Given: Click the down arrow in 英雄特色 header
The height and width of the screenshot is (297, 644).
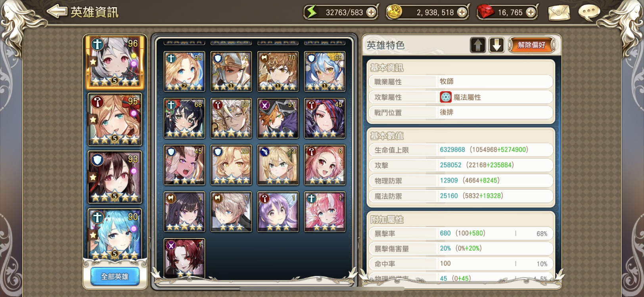Looking at the screenshot, I should click(496, 45).
